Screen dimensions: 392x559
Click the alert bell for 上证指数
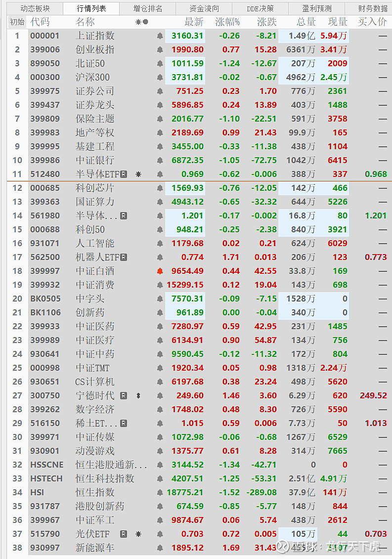pos(160,36)
